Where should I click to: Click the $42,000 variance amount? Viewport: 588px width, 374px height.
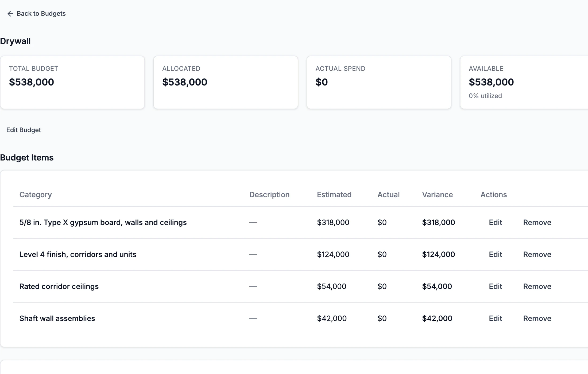click(x=437, y=318)
